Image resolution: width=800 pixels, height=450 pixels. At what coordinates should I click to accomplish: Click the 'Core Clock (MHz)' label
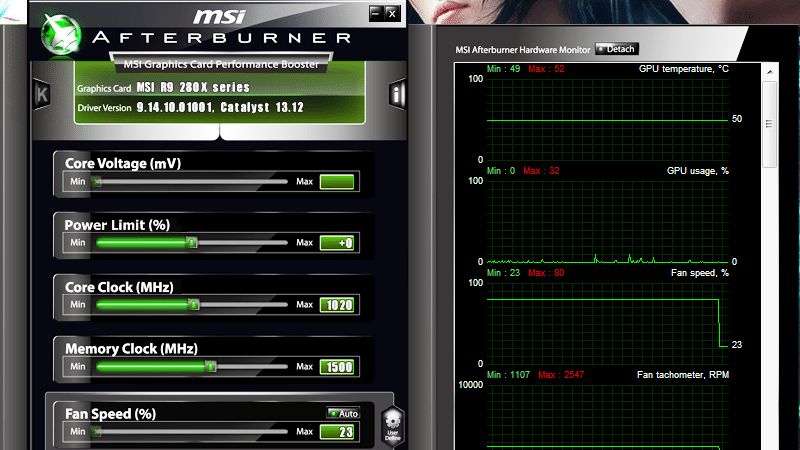tap(119, 287)
